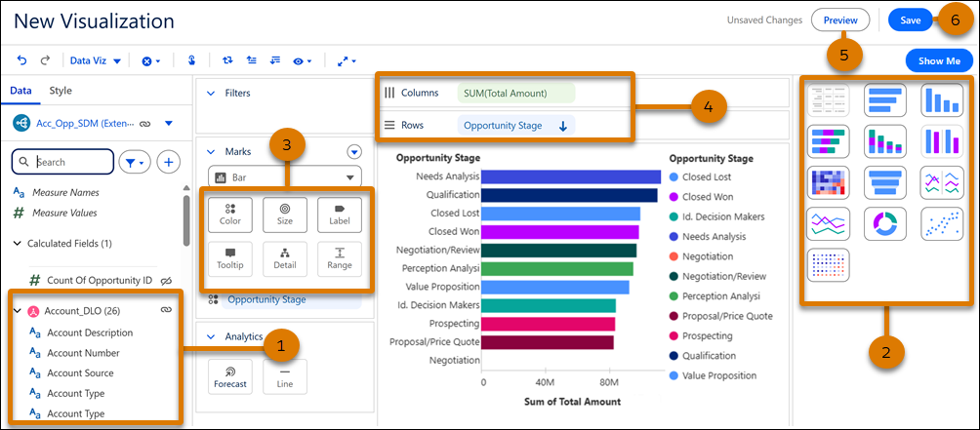
Task: Switch to the Data tab
Action: pyautogui.click(x=20, y=91)
